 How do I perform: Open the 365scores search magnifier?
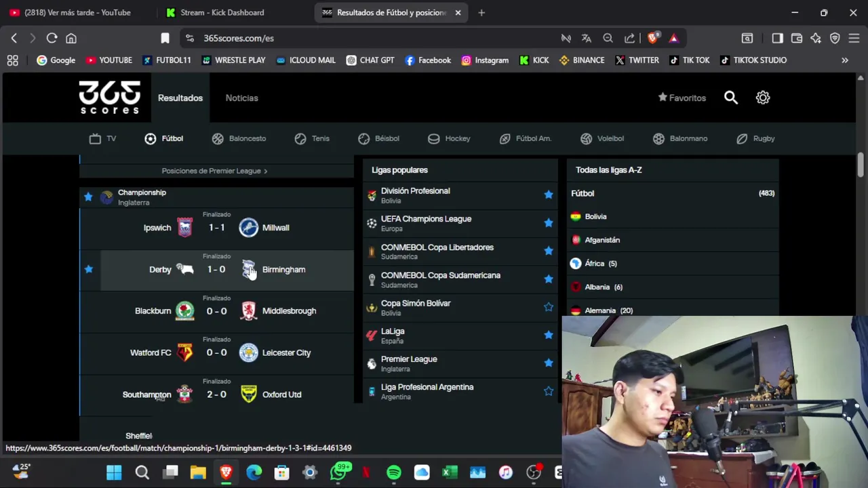(730, 98)
